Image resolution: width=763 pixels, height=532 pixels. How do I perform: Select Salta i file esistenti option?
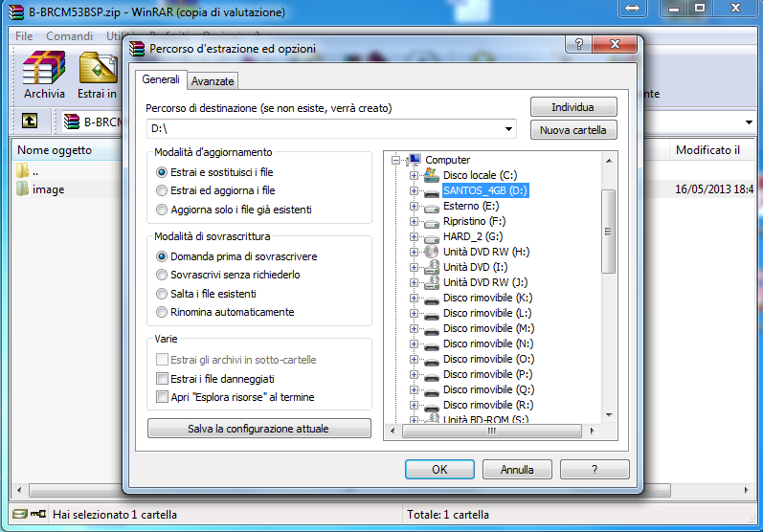(x=206, y=294)
